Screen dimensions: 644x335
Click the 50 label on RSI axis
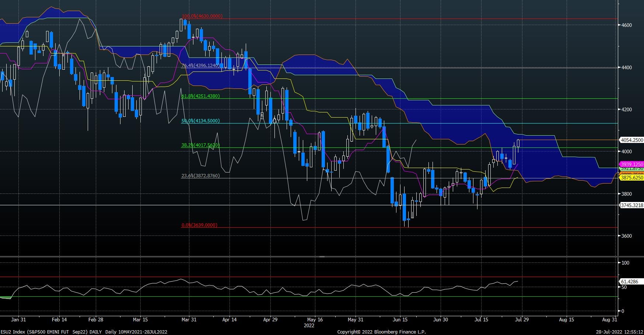coord(624,287)
